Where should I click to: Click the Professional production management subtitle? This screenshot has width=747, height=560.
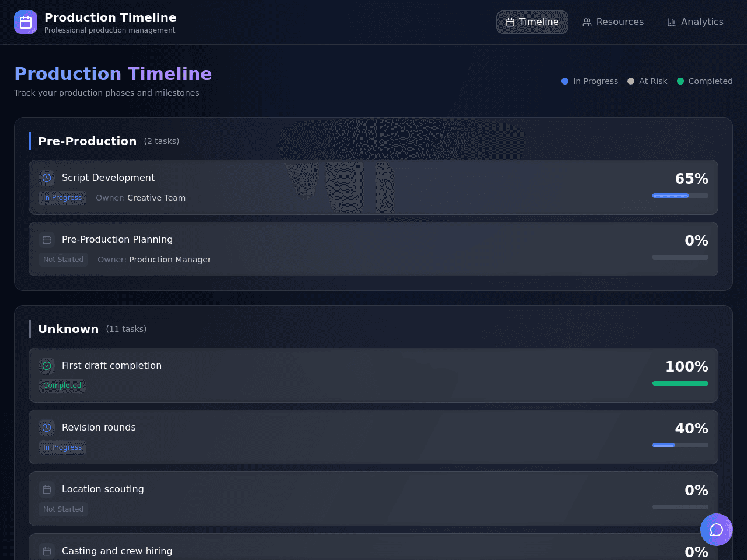click(x=110, y=30)
